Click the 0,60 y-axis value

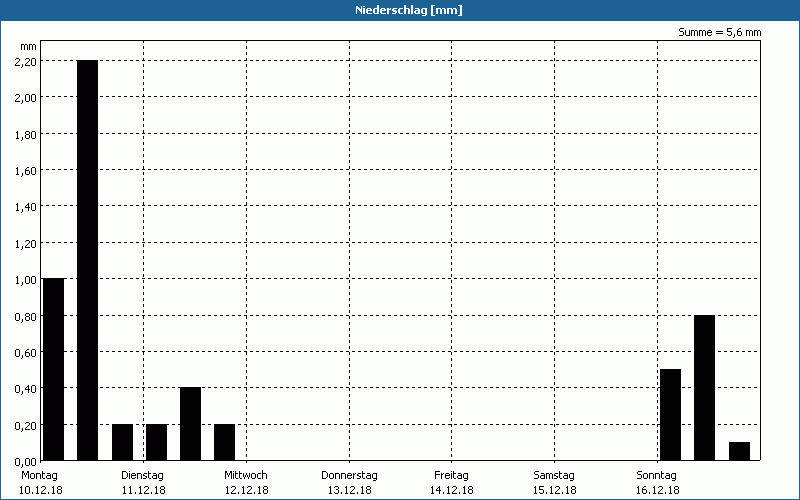pos(26,353)
